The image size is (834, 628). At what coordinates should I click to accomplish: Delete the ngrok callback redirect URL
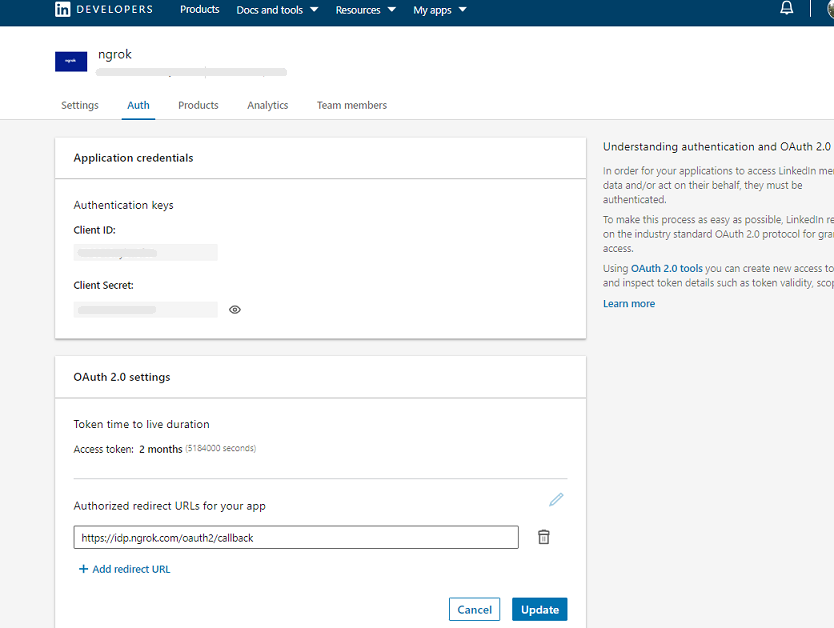(x=543, y=537)
